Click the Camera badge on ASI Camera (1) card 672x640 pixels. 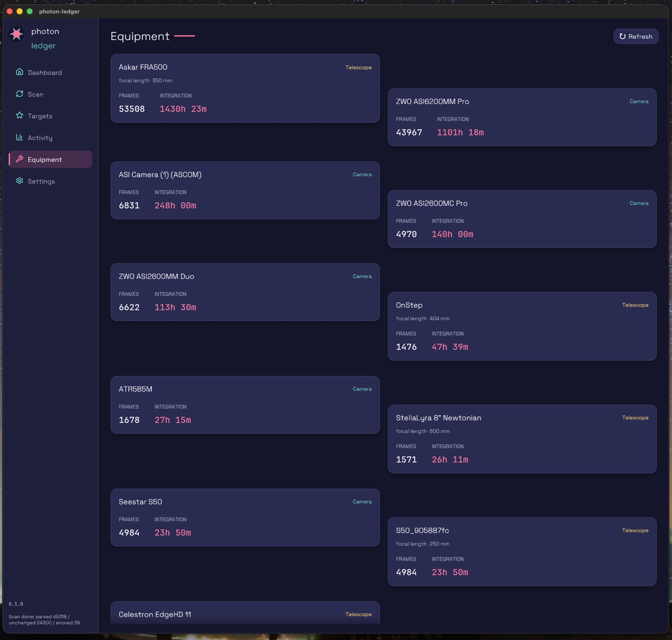click(x=362, y=174)
